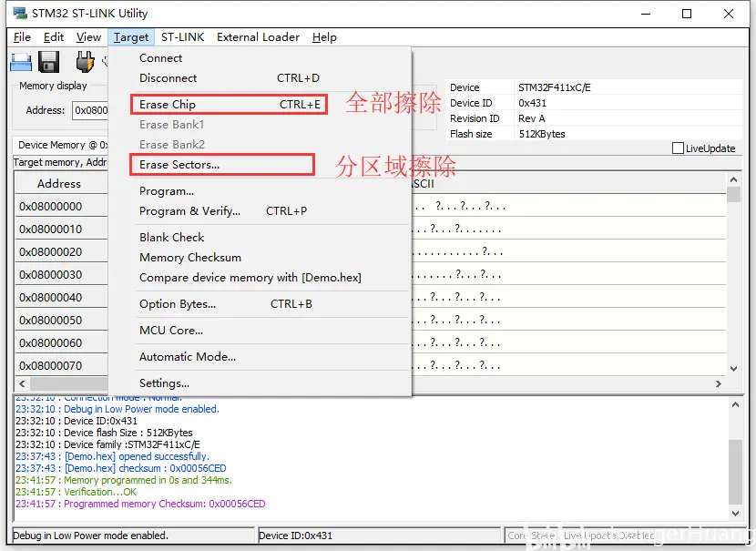Viewport: 756px width, 551px height.
Task: Click memory table scroll-left arrow
Action: 22,383
